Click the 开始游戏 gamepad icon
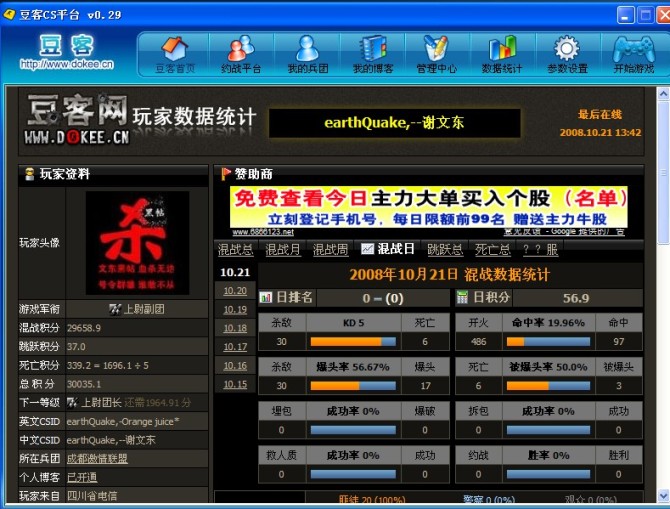This screenshot has width=670, height=509. 633,53
